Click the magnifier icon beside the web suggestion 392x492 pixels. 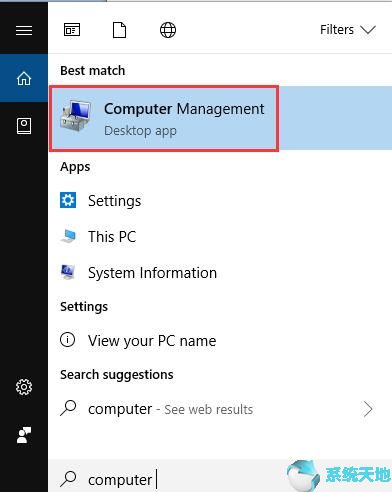(68, 408)
